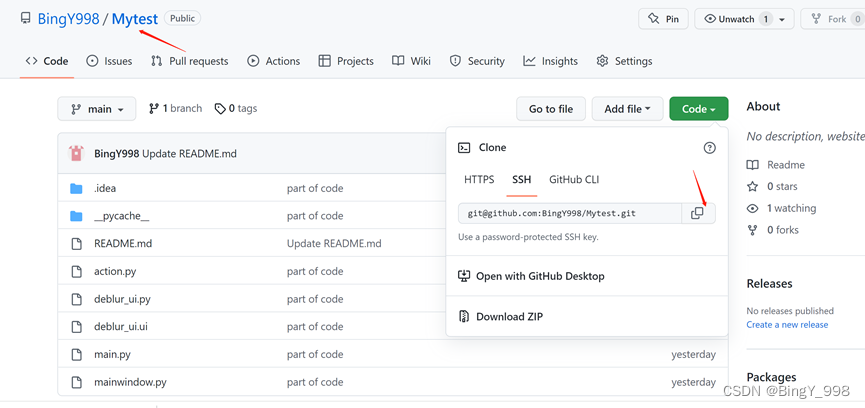Expand the Add file dropdown

[627, 109]
